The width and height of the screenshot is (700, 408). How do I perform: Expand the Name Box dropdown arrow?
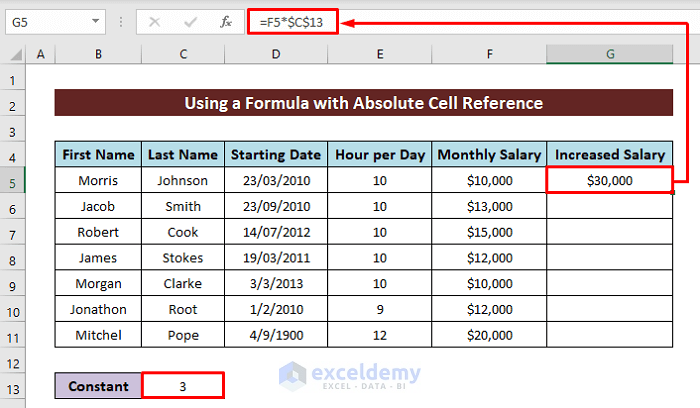point(96,21)
